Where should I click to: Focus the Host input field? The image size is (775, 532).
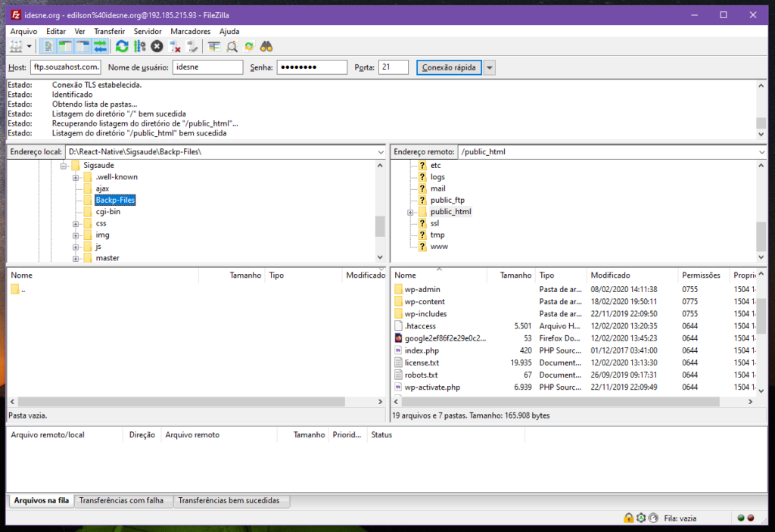coord(66,67)
